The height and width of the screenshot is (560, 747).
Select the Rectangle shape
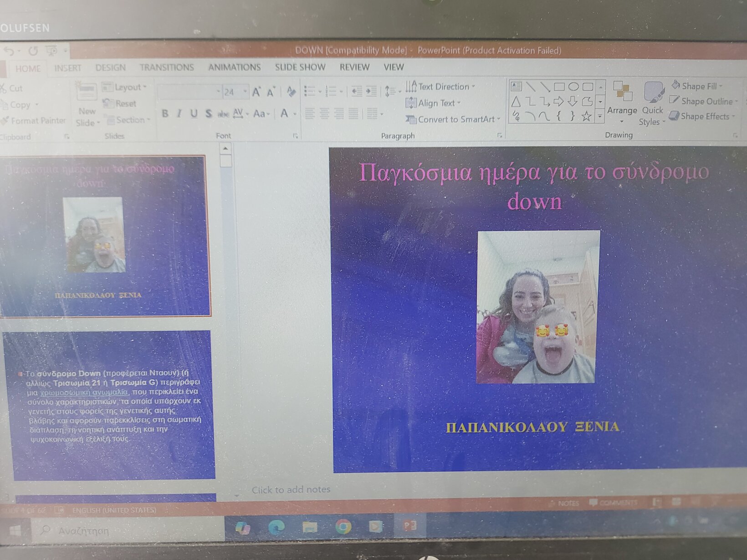tap(559, 86)
